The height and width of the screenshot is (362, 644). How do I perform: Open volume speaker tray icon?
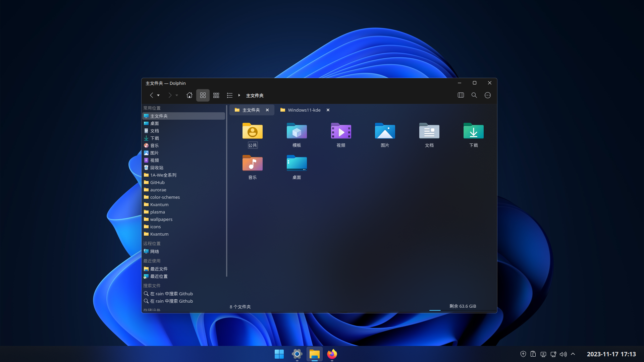[563, 354]
